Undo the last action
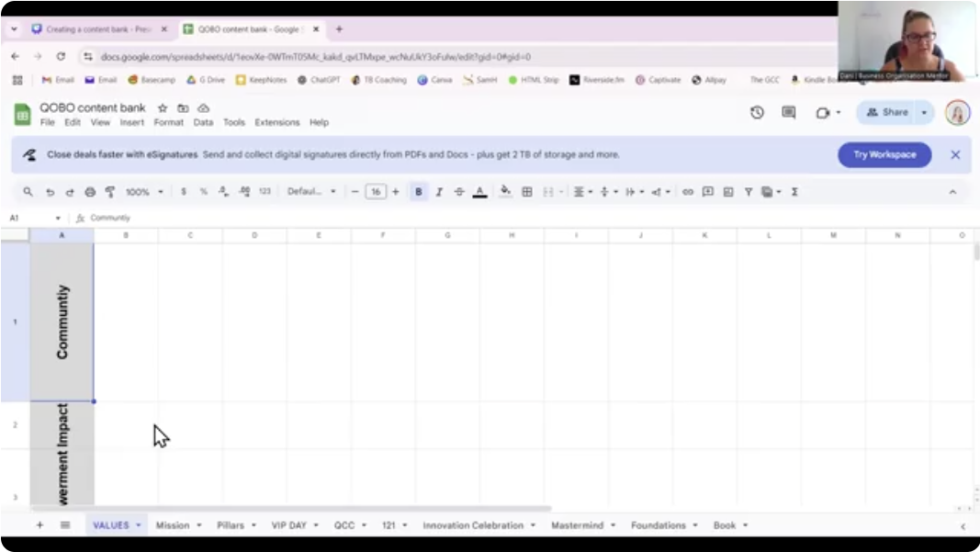The image size is (980, 552). [x=51, y=192]
